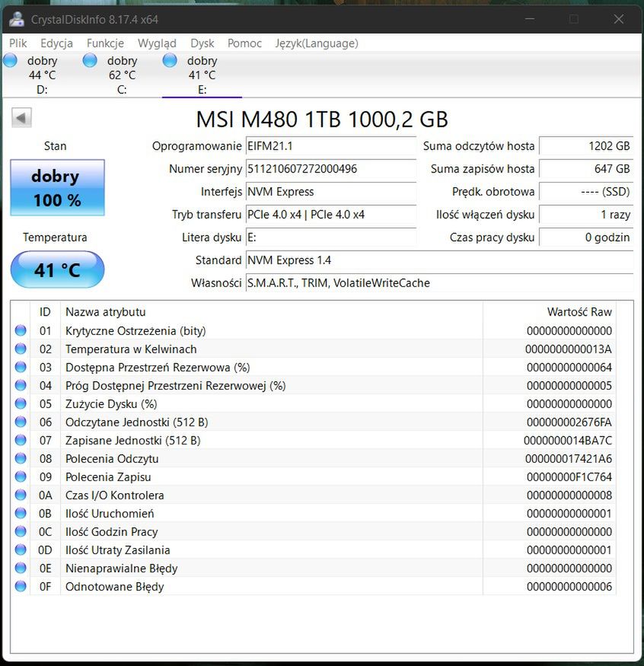This screenshot has width=644, height=666.
Task: Click status orb for Odnotowane Błędy row
Action: point(21,586)
